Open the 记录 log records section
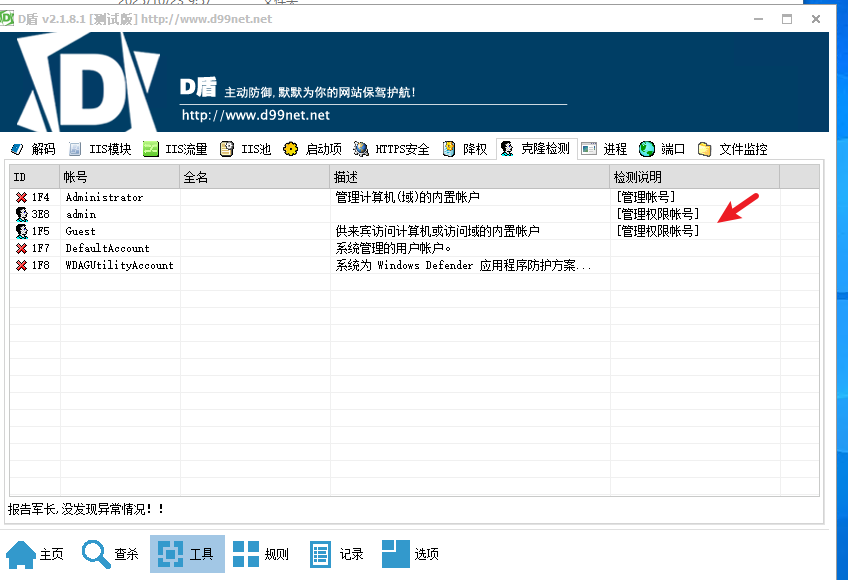The width and height of the screenshot is (848, 580). click(336, 554)
